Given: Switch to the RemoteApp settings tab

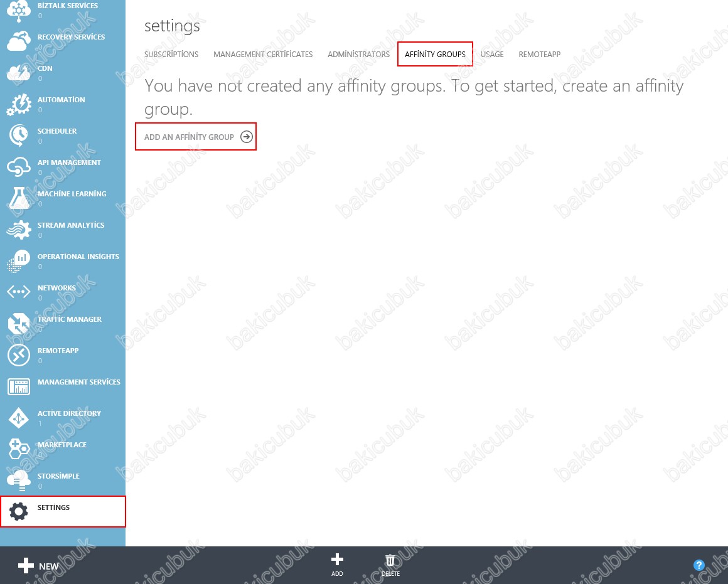Looking at the screenshot, I should click(x=540, y=55).
